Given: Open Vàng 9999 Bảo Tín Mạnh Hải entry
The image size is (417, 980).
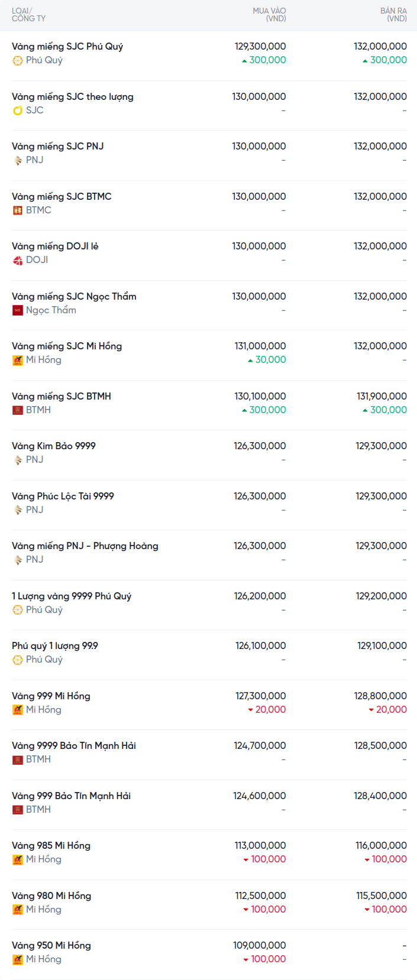Looking at the screenshot, I should pos(74,746).
